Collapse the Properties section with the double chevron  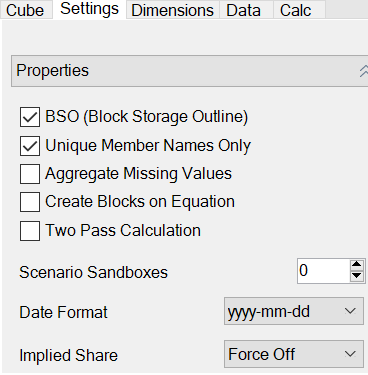(x=364, y=71)
